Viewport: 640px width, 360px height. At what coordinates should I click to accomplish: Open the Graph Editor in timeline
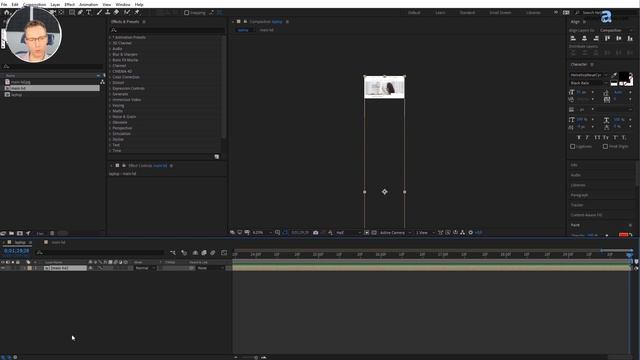pos(224,253)
